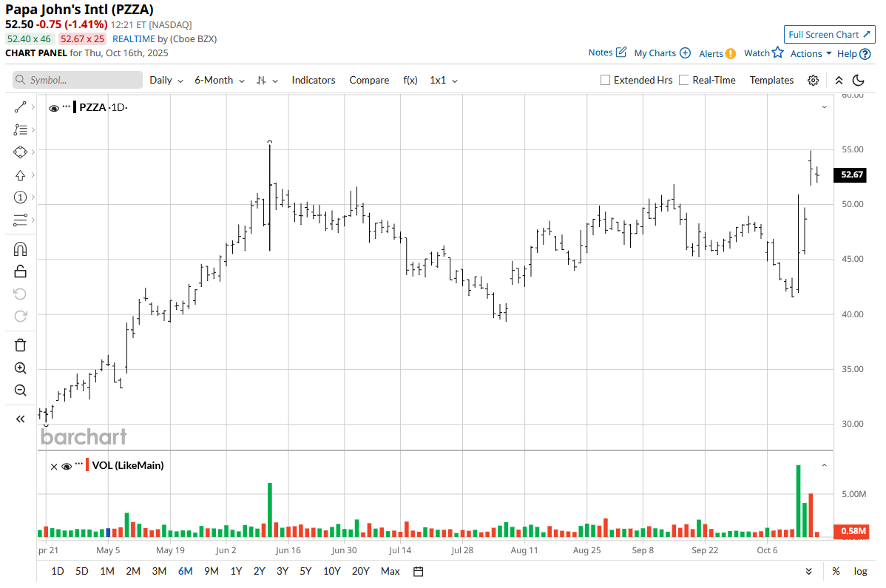Viewport: 886px width, 588px height.
Task: Open the Help question mark icon
Action: [x=865, y=54]
